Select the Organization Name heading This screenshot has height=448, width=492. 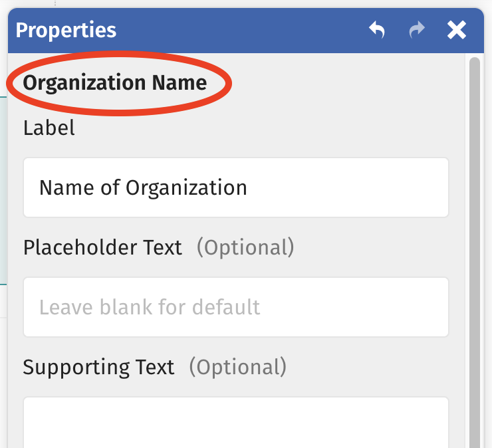(x=115, y=83)
